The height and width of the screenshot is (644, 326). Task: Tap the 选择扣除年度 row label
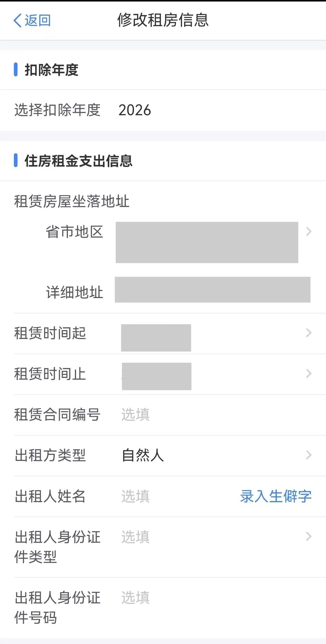point(57,110)
